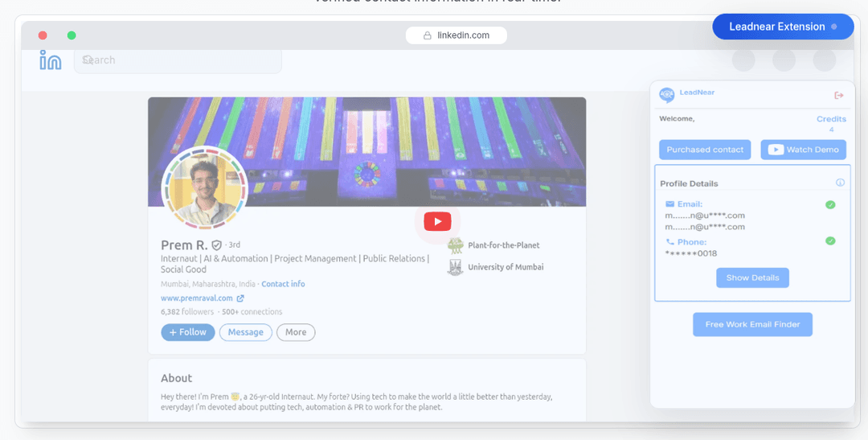The height and width of the screenshot is (440, 868).
Task: Click Plant-for-the-Planet organization name
Action: [x=503, y=245]
